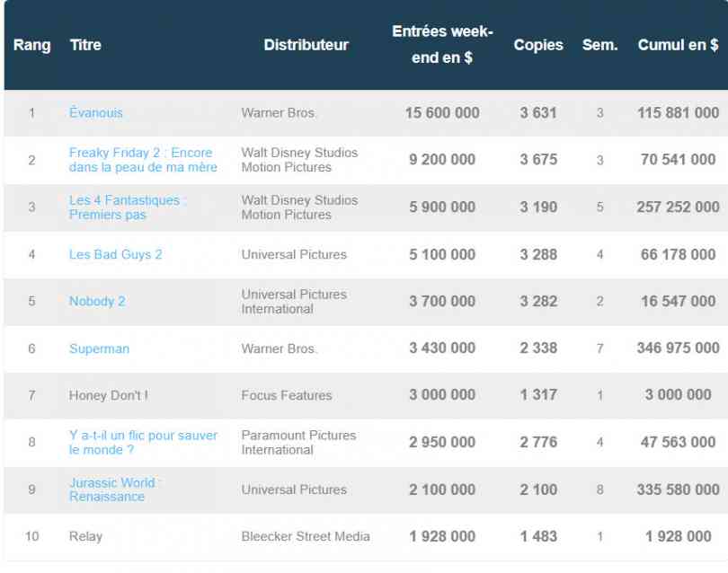The height and width of the screenshot is (573, 728).
Task: Select the Honey Don't ! title text
Action: coord(109,395)
